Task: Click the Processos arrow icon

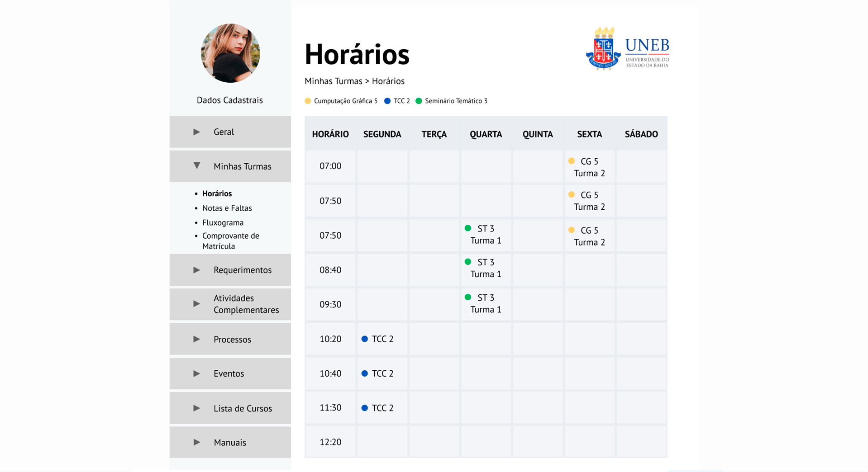Action: pos(196,339)
